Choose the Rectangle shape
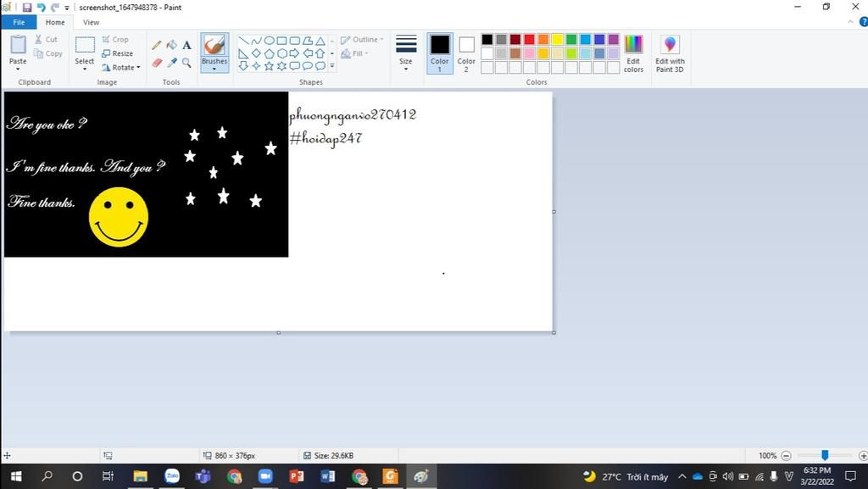The width and height of the screenshot is (868, 489). pos(281,41)
